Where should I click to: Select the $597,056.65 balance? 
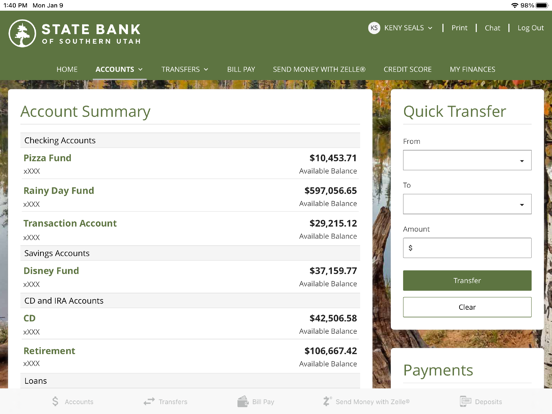click(331, 191)
